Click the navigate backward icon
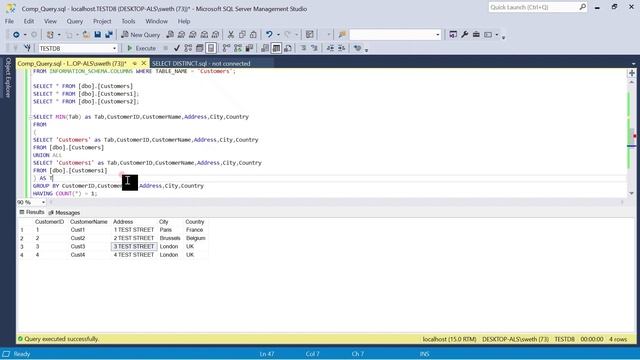This screenshot has width=640, height=360. pos(16,35)
